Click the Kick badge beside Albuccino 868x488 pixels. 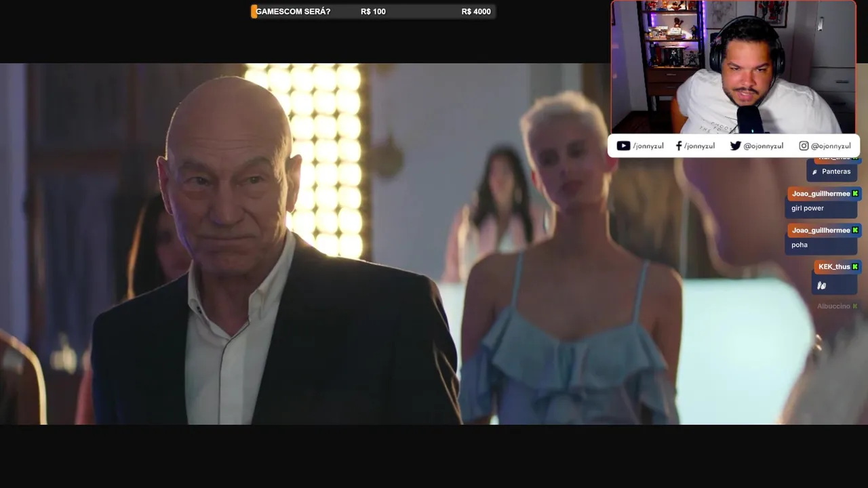(854, 306)
